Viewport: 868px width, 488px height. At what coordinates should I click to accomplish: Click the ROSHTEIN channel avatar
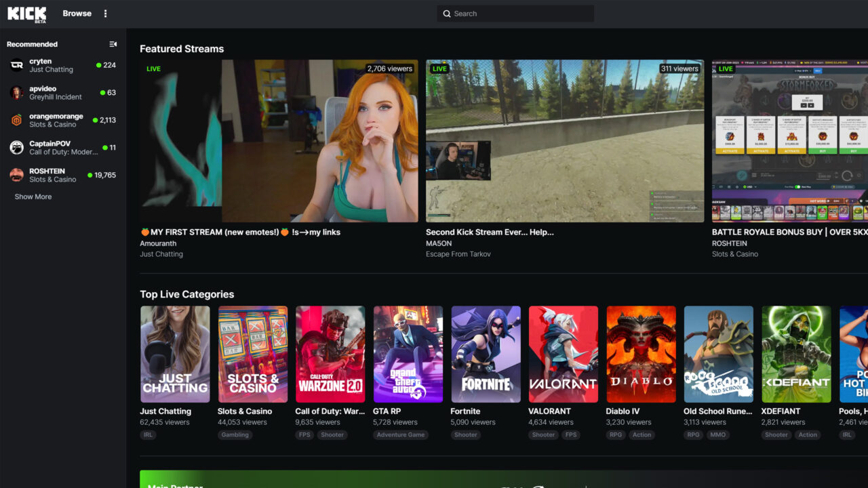pos(16,176)
